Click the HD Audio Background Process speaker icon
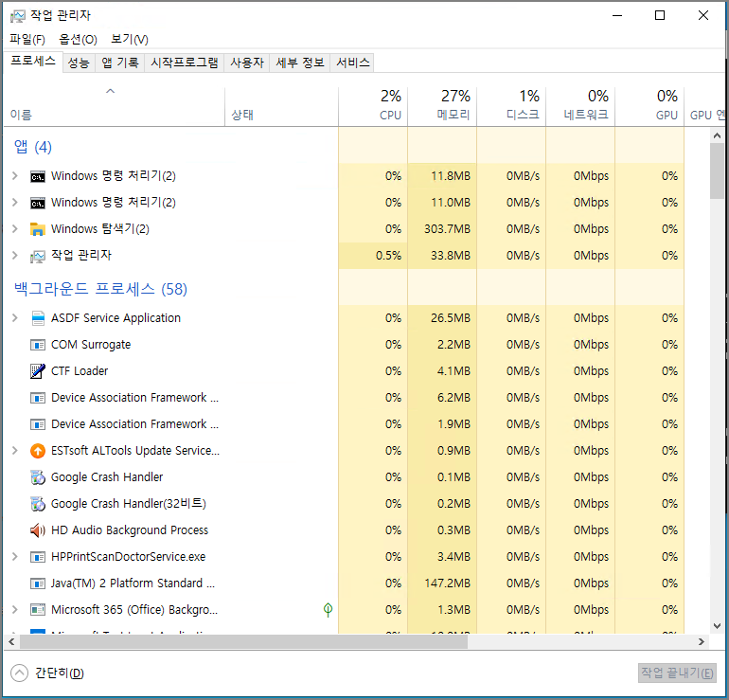This screenshot has width=729, height=700. (38, 530)
